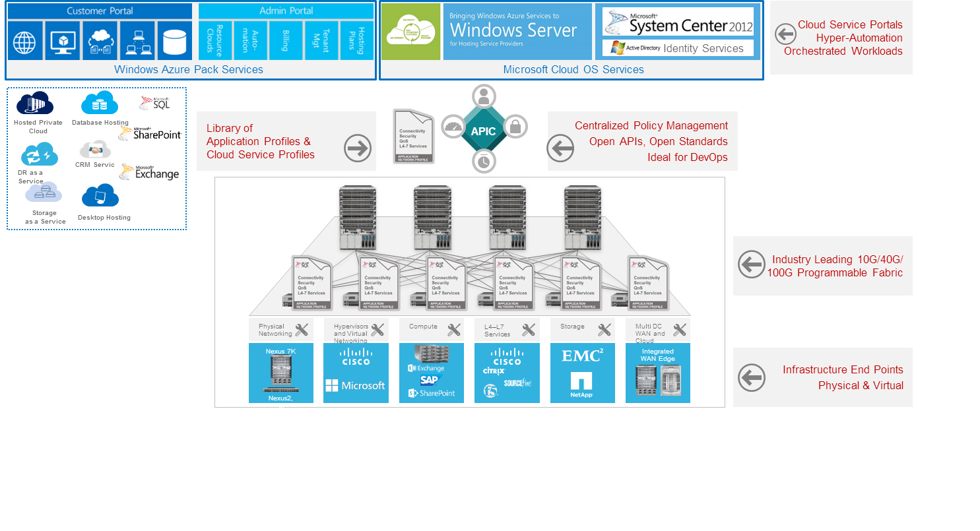Viewport: 980px width, 531px height.
Task: Click the clock icon below APIC
Action: [x=484, y=160]
